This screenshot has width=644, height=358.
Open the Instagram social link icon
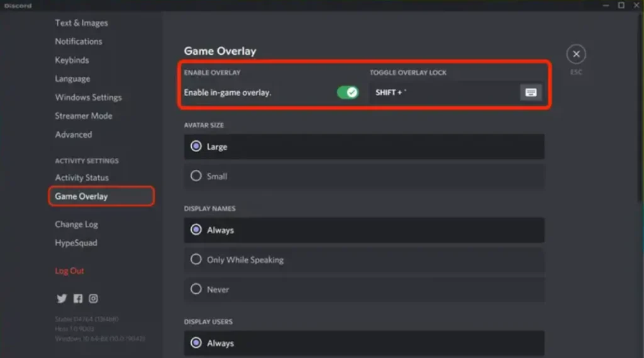pyautogui.click(x=93, y=299)
